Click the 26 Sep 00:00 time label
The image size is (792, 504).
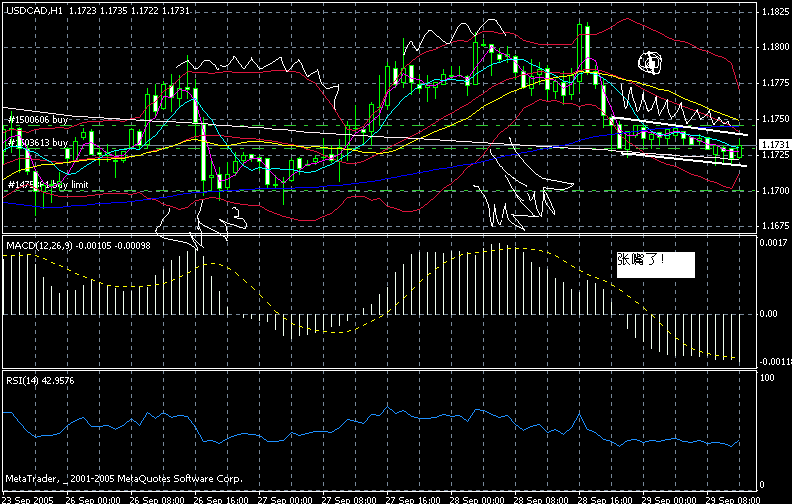point(94,500)
